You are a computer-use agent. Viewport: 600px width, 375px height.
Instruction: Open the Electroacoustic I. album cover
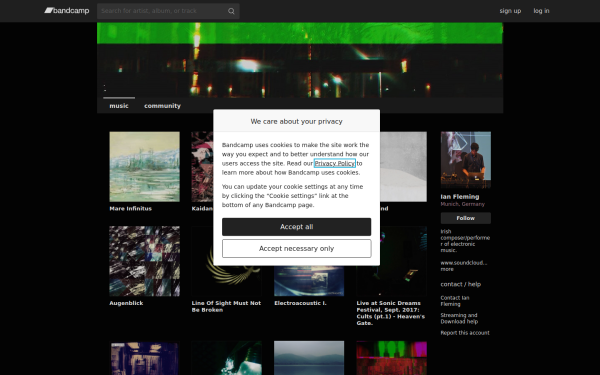click(309, 281)
